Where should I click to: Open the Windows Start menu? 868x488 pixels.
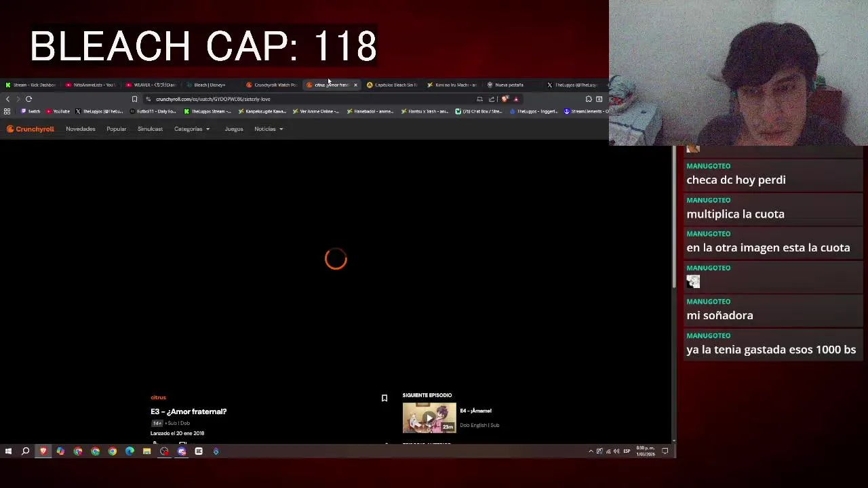coord(8,451)
